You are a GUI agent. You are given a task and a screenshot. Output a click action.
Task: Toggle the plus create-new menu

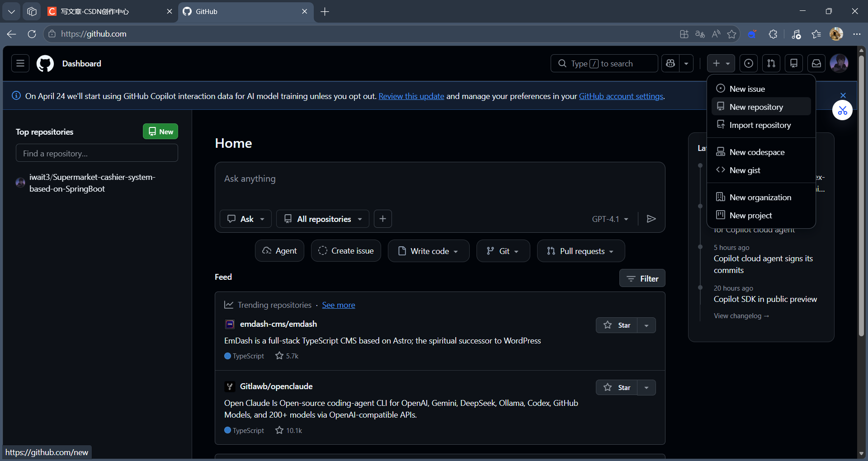click(721, 63)
